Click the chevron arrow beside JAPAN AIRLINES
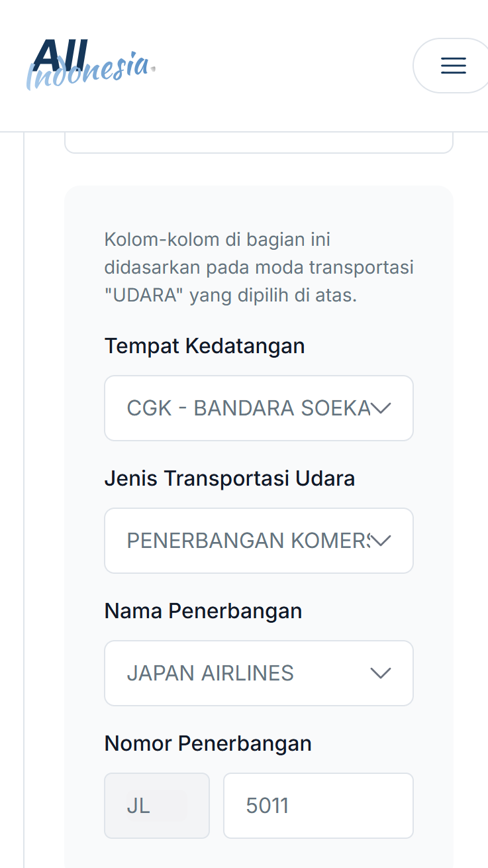The height and width of the screenshot is (868, 488). pos(381,674)
